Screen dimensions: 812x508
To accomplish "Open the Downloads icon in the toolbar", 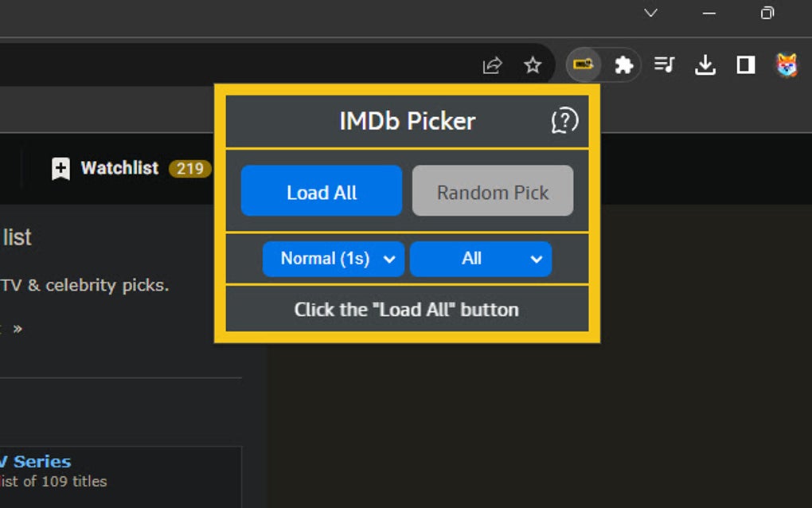I will pyautogui.click(x=705, y=64).
